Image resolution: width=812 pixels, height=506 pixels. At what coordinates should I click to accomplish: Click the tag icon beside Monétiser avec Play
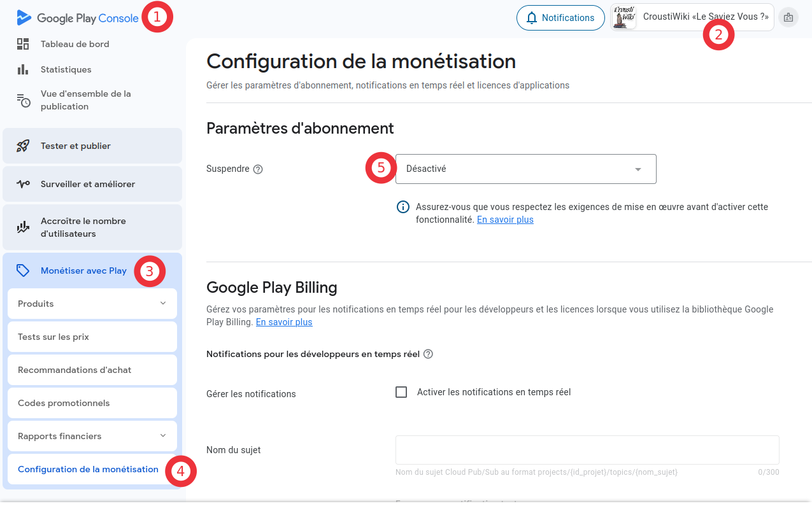pyautogui.click(x=23, y=271)
